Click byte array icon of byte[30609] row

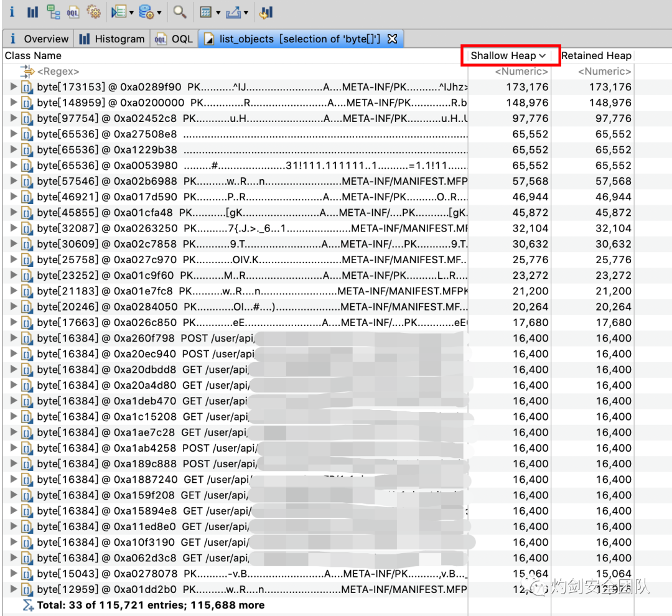27,245
